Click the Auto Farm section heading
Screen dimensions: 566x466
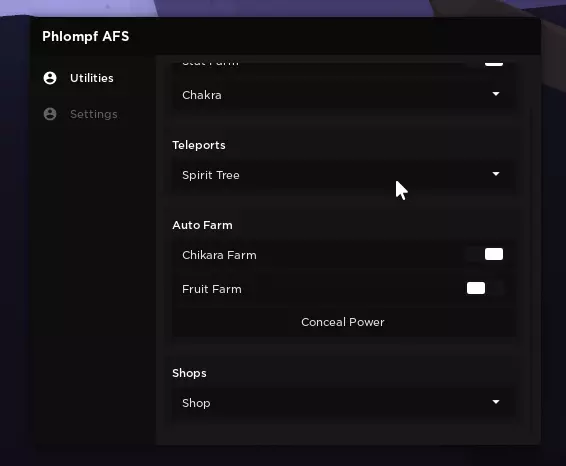click(x=203, y=225)
